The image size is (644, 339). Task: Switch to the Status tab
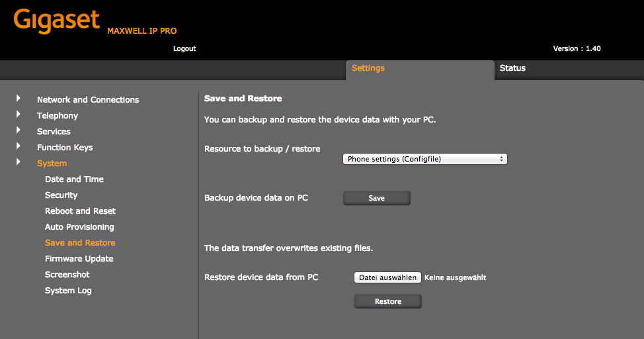tap(512, 68)
